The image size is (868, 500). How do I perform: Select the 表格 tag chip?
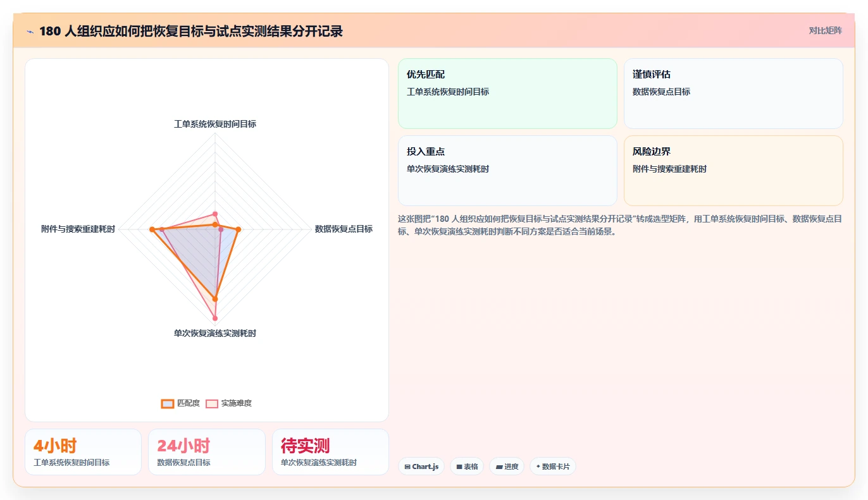click(467, 466)
